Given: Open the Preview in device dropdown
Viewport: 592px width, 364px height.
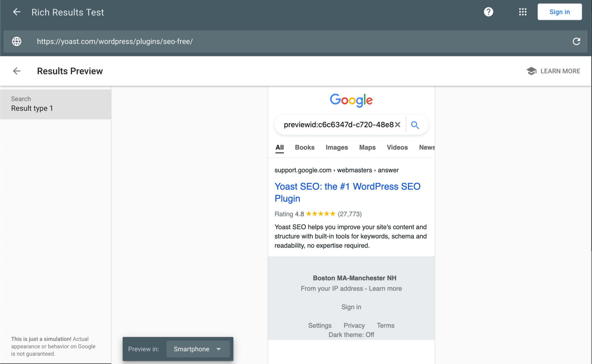Looking at the screenshot, I should (197, 349).
